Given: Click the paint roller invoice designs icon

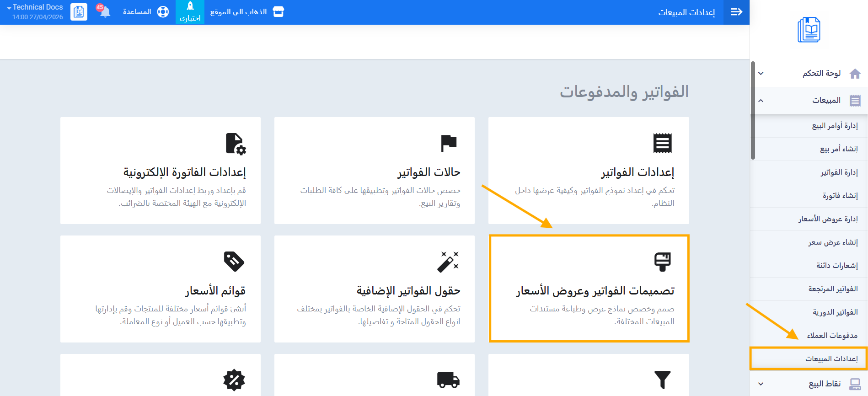Looking at the screenshot, I should [662, 262].
